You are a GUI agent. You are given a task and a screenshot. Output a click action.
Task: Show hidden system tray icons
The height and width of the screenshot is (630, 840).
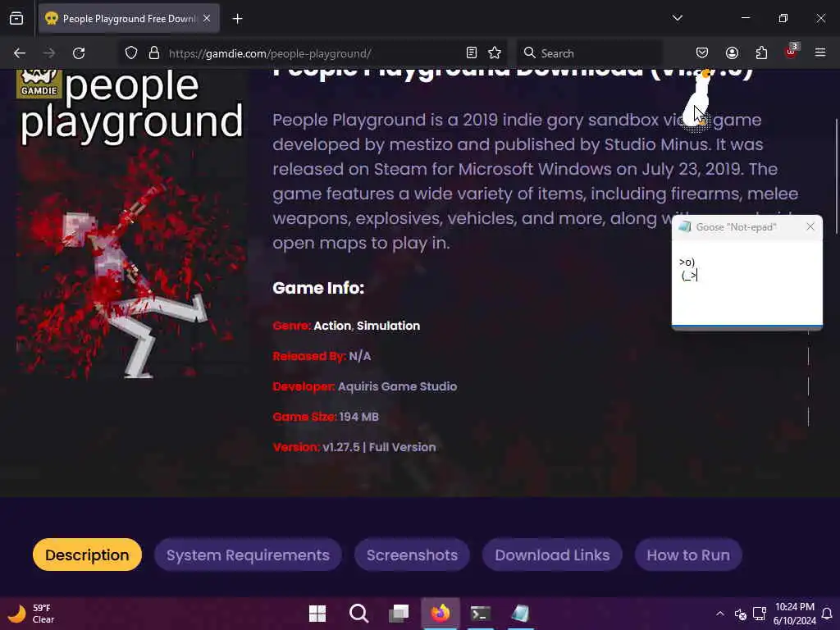coord(720,614)
